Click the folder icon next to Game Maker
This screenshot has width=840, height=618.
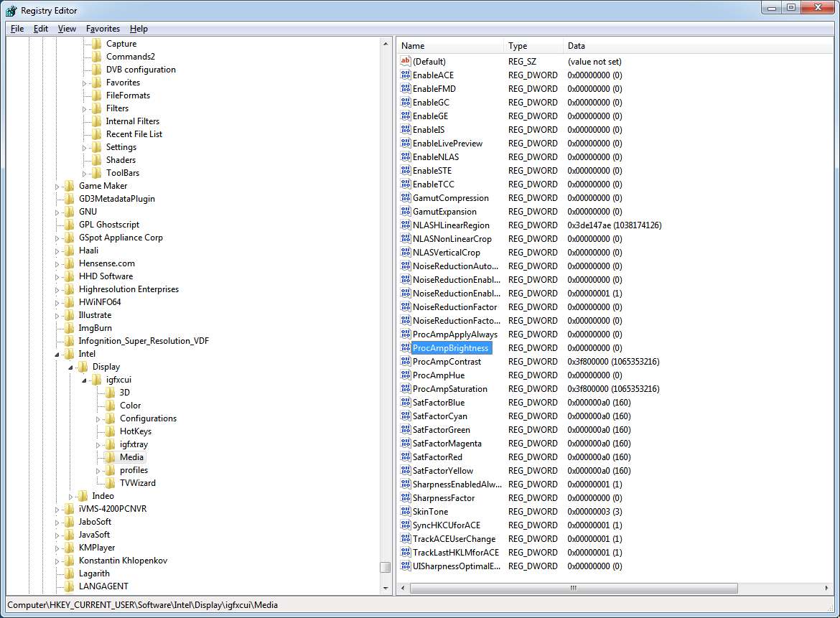coord(69,186)
